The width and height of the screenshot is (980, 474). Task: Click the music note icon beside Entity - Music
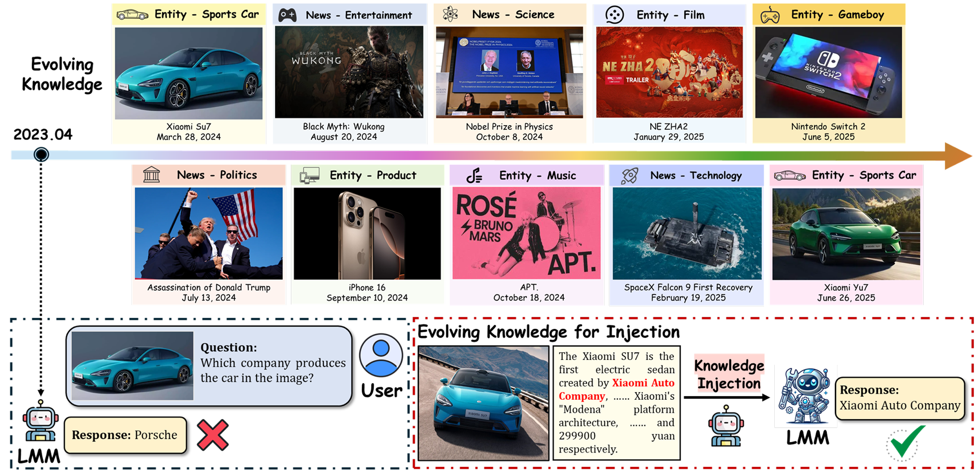tap(474, 175)
